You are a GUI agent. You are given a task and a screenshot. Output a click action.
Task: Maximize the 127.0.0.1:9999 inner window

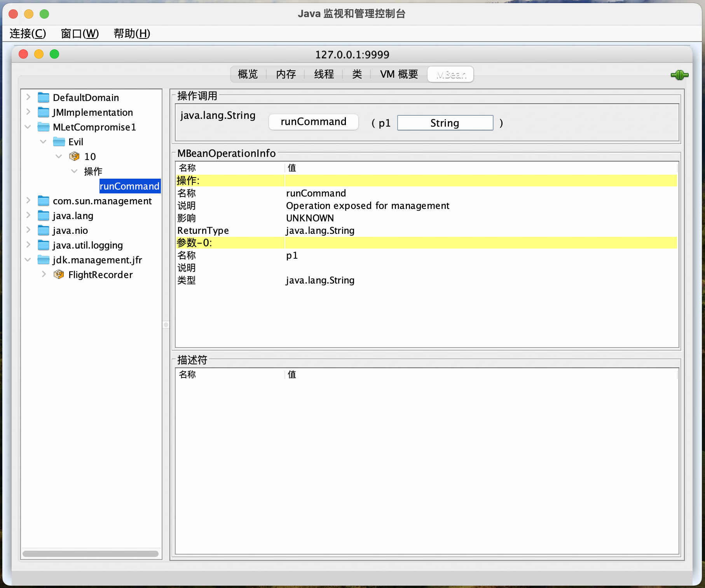(54, 54)
